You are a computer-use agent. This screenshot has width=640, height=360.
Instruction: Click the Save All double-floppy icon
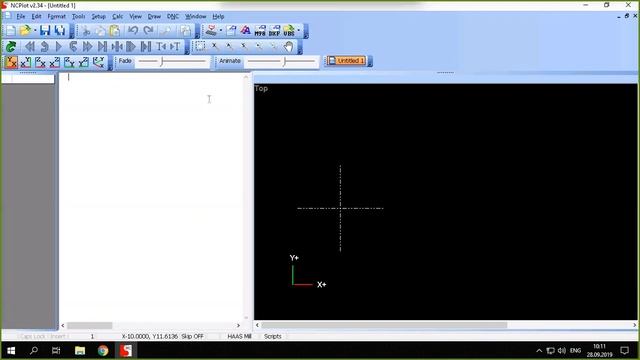coord(60,31)
